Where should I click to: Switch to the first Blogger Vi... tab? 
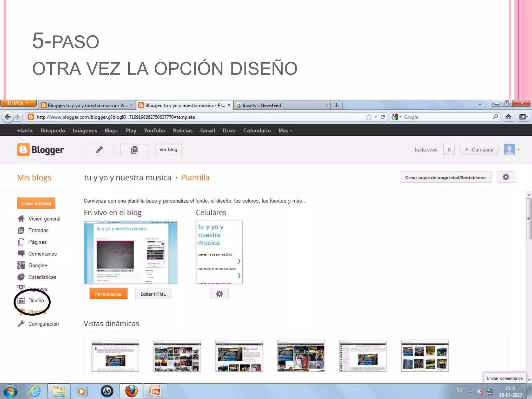tap(87, 105)
